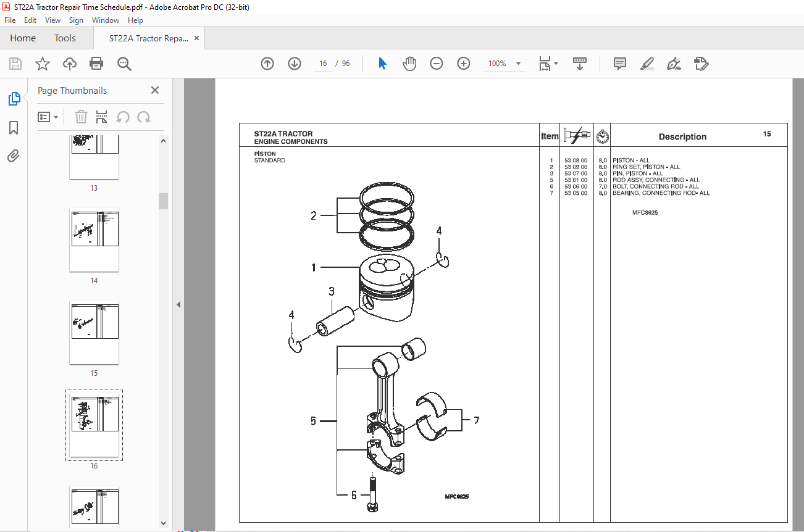This screenshot has width=804, height=532.
Task: Click thumbnails scrollbar down arrow
Action: [164, 523]
